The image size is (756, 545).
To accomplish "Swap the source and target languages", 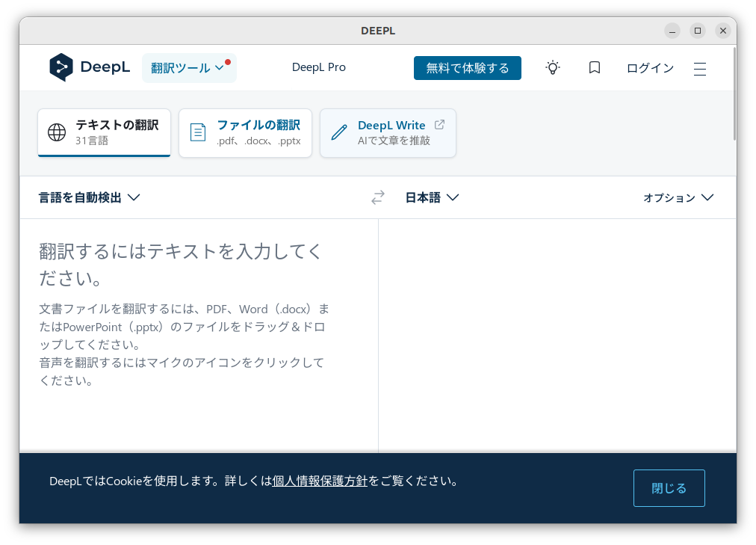I will click(377, 197).
